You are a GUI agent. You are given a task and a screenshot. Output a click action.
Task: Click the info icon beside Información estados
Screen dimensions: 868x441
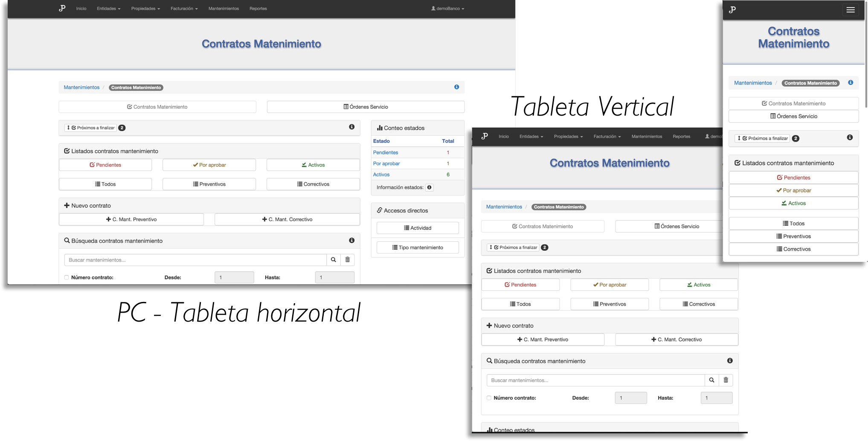pyautogui.click(x=429, y=188)
